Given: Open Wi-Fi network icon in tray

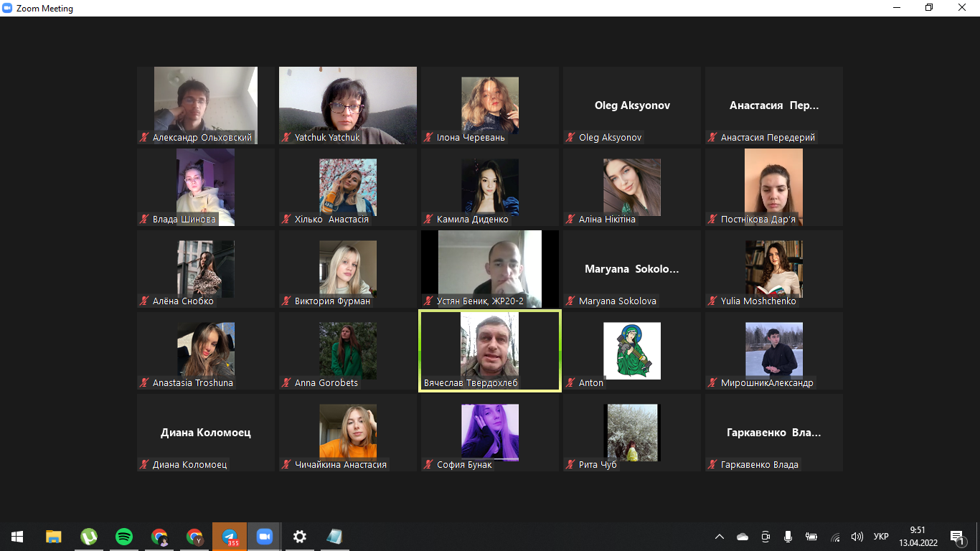Looking at the screenshot, I should [835, 537].
